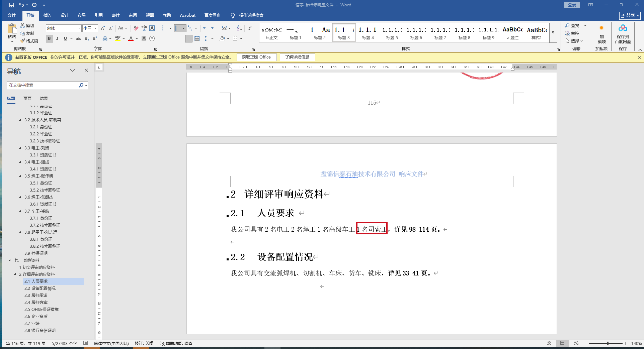This screenshot has height=349, width=644.
Task: Open the Change Case dropdown
Action: [x=123, y=28]
